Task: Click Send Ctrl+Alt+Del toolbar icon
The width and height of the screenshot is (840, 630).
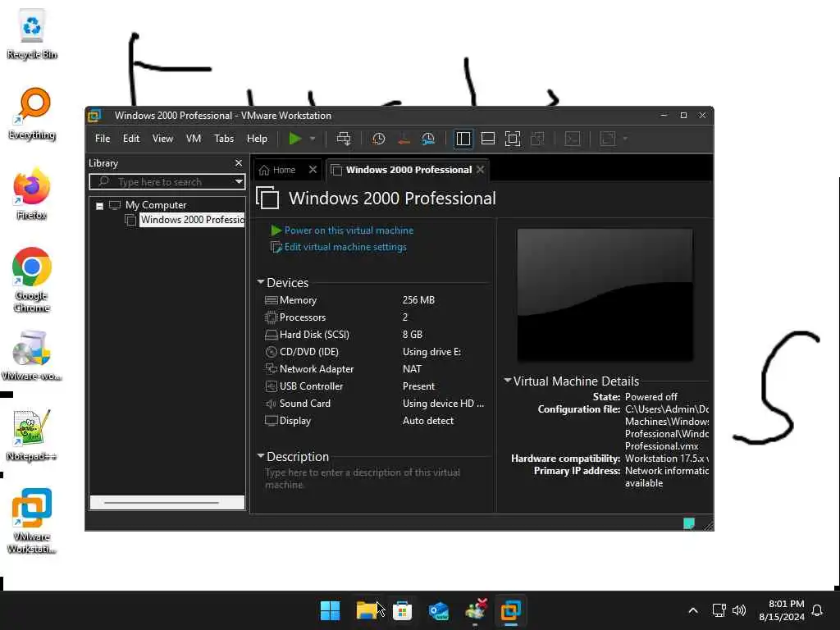Action: [344, 139]
